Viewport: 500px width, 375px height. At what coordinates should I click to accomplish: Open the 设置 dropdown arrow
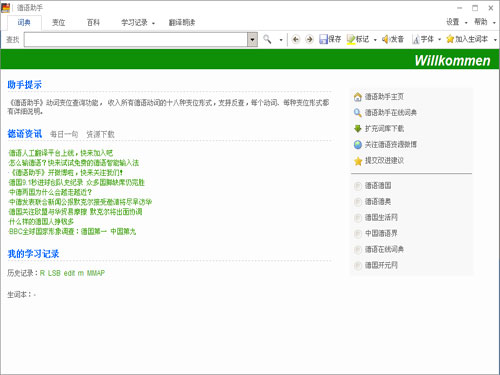pyautogui.click(x=466, y=23)
